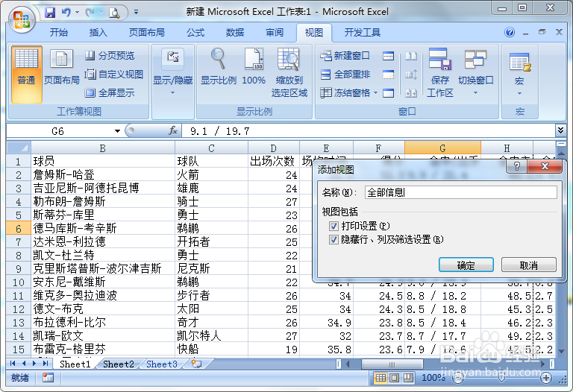Viewport: 573px width, 392px height.
Task: Undo the last action
Action: (66, 13)
